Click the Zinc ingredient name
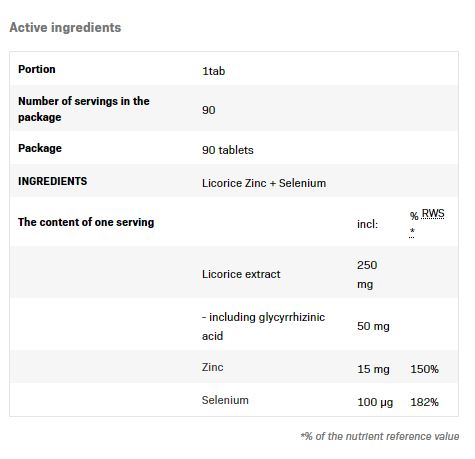 tap(213, 367)
